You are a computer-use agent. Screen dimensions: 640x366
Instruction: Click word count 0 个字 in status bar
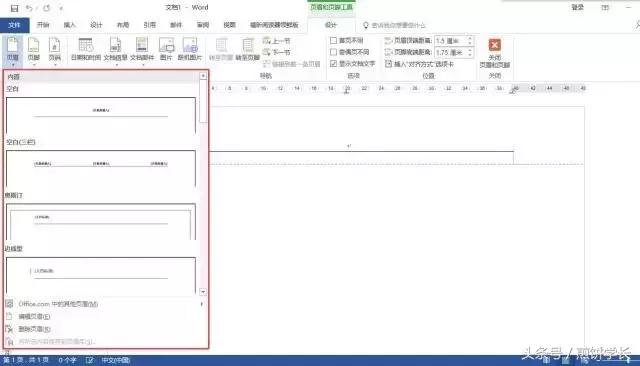(x=67, y=360)
